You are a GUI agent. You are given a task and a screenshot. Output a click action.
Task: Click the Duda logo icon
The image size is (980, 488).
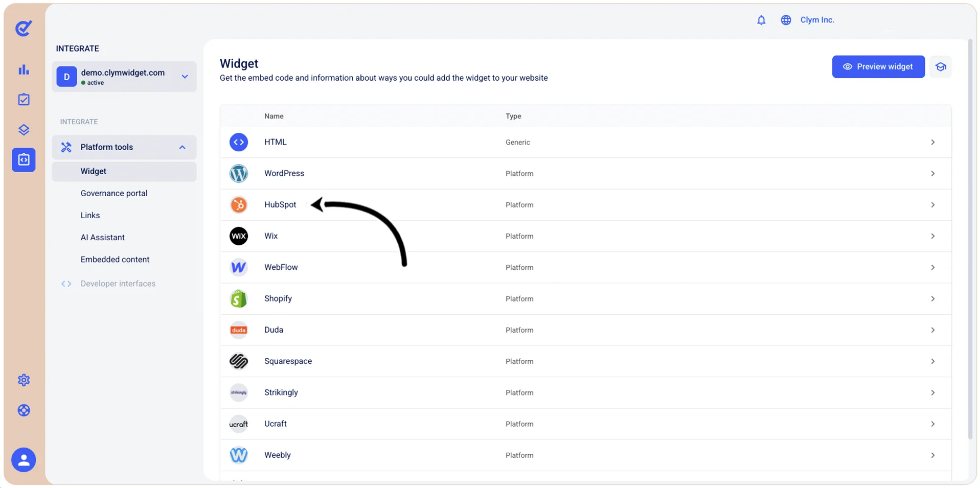click(x=239, y=330)
